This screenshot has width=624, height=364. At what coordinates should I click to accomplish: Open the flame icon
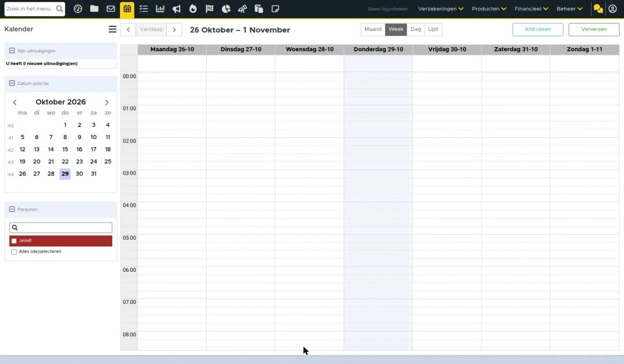pos(193,9)
